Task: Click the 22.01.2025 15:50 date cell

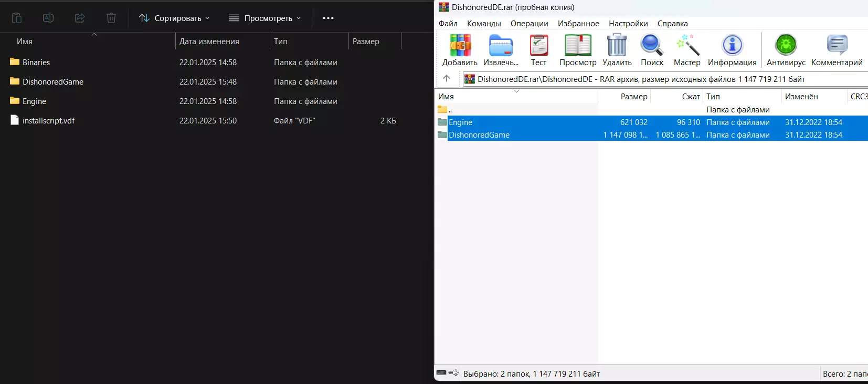Action: 208,121
